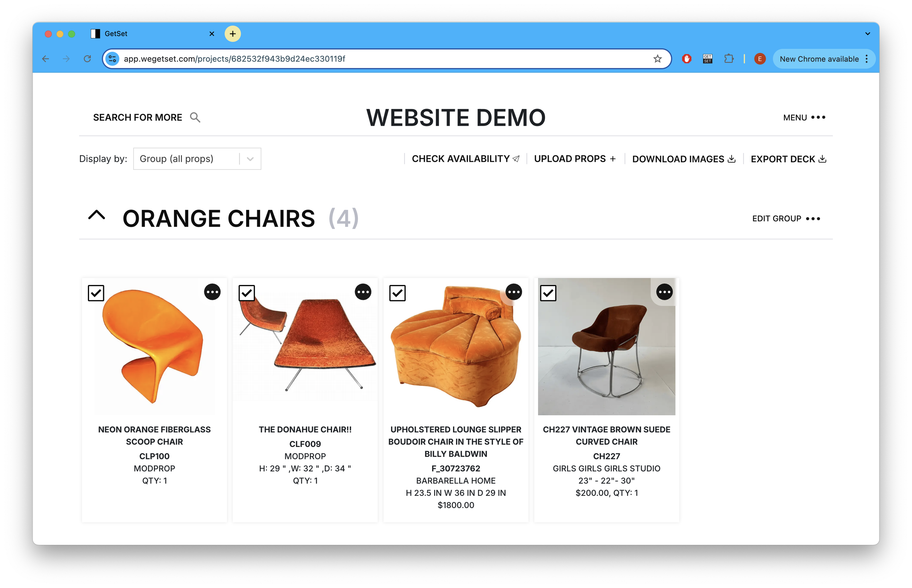Open options on Upholstered Lounge Slipper chair

point(514,292)
